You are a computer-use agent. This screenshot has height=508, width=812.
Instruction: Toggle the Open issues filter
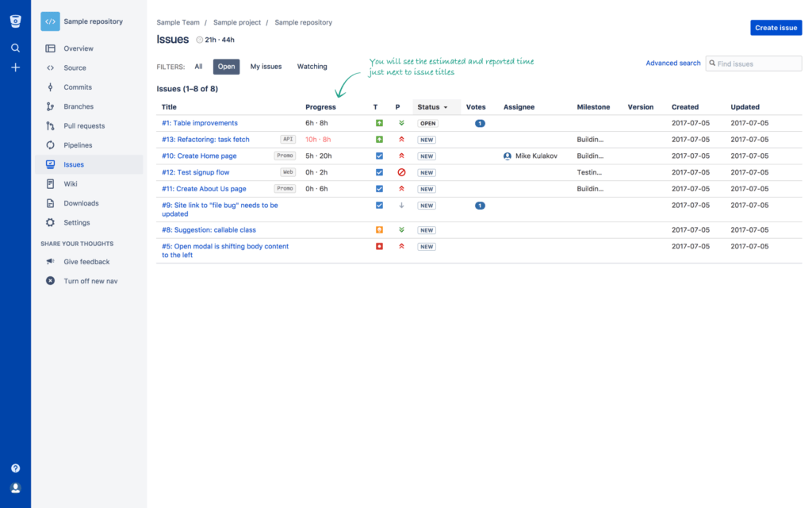[x=226, y=67]
